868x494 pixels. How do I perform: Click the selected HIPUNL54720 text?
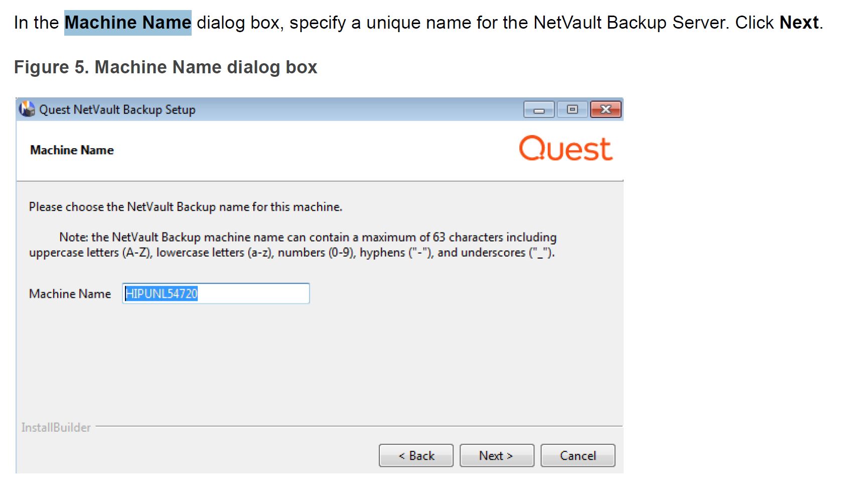tap(161, 294)
